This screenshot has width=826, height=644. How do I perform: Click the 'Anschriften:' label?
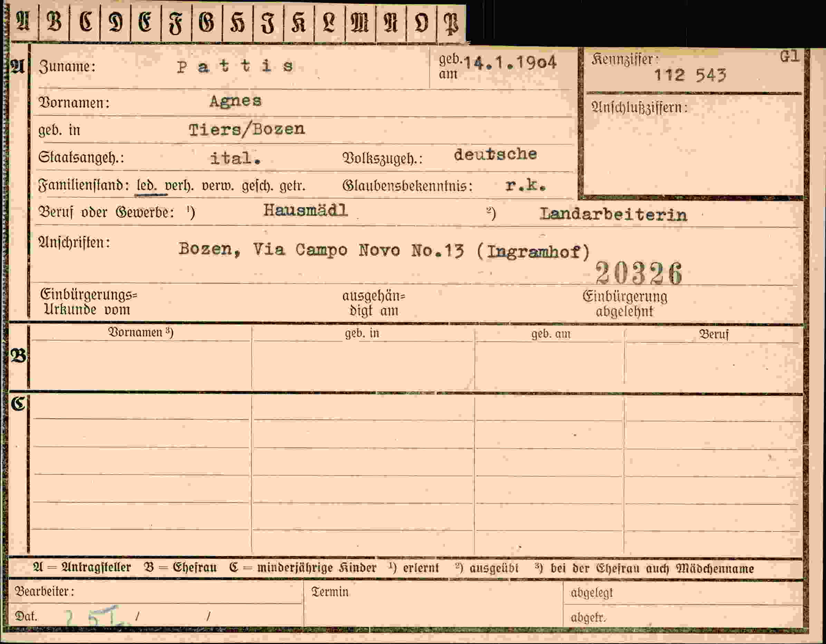click(x=75, y=242)
